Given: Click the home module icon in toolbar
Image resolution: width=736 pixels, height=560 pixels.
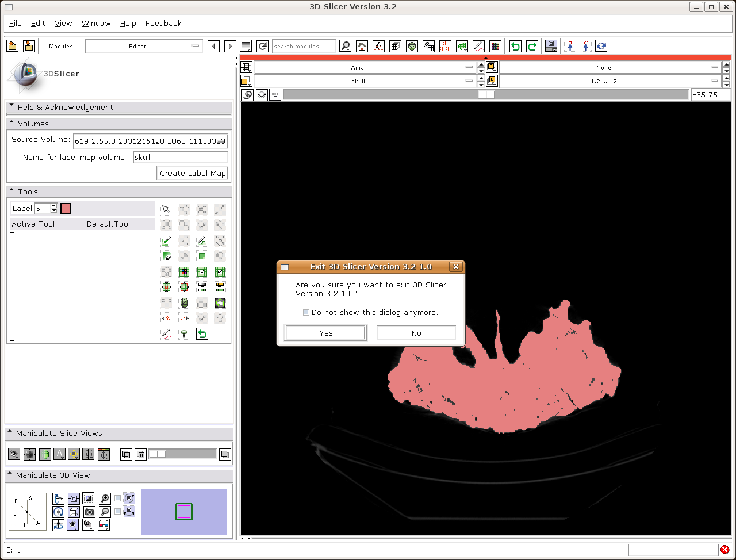Looking at the screenshot, I should coord(362,47).
